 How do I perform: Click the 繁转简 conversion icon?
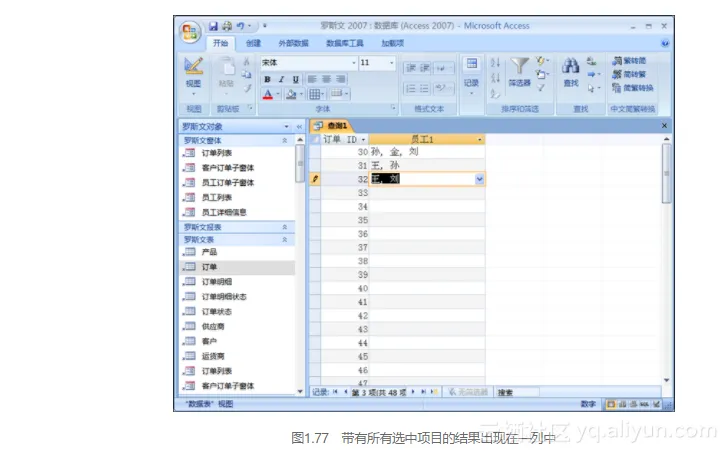click(617, 61)
